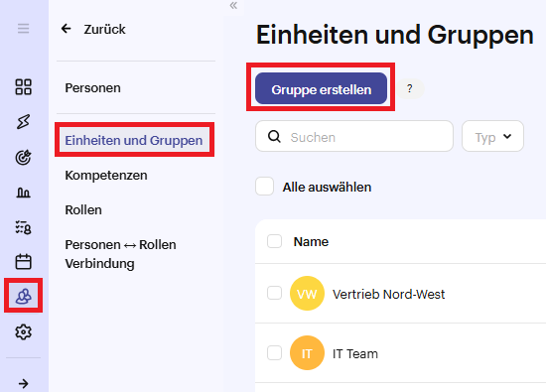The width and height of the screenshot is (546, 392).
Task: Open the calendar sidebar icon
Action: [24, 261]
